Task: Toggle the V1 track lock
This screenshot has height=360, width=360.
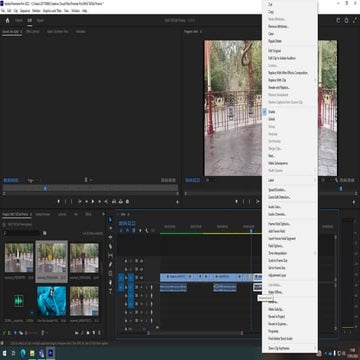Action: 126,277
